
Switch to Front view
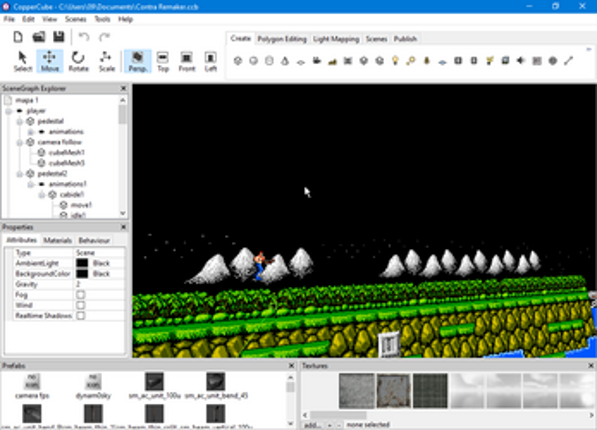click(x=187, y=61)
